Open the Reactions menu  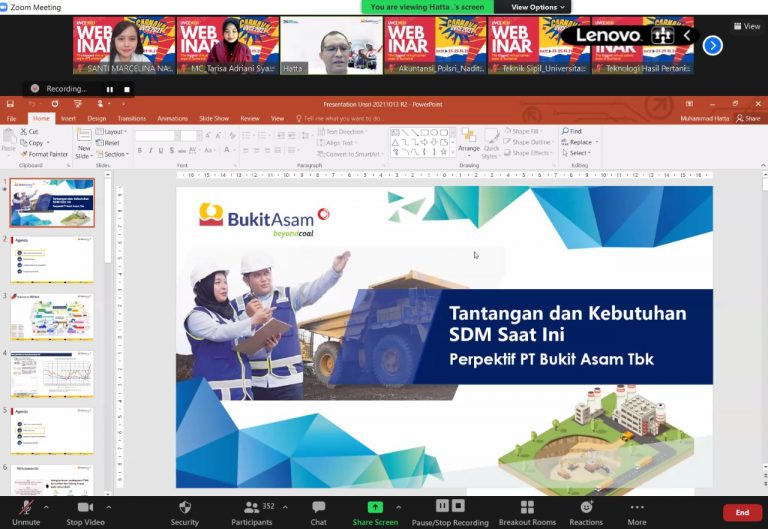[586, 513]
